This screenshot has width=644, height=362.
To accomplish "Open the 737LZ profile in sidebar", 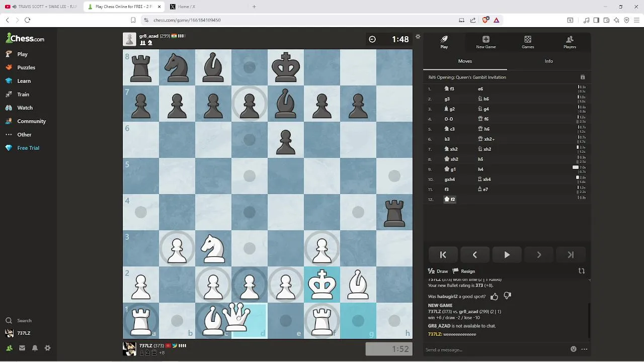I will (x=18, y=333).
